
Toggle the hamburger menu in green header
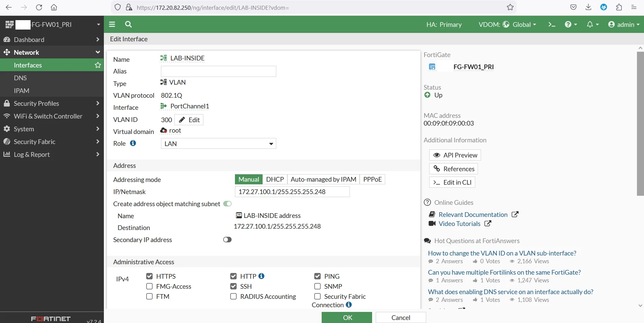click(x=112, y=24)
